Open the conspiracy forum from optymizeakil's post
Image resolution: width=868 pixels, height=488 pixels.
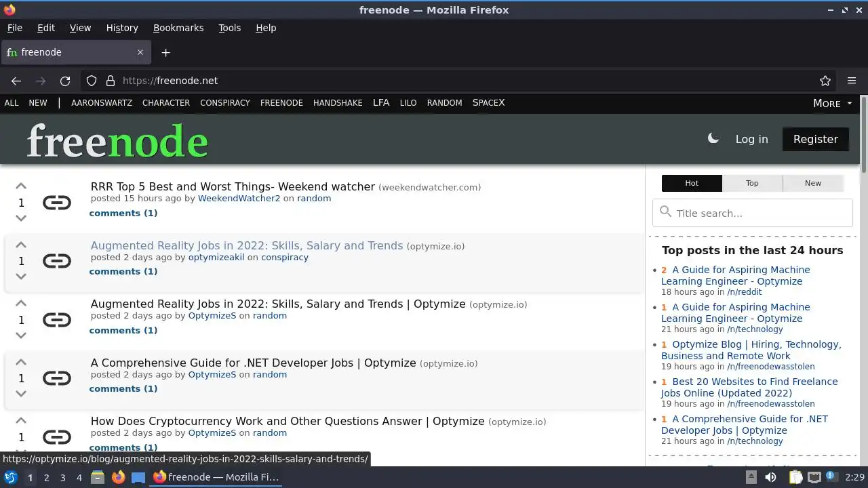click(x=285, y=258)
